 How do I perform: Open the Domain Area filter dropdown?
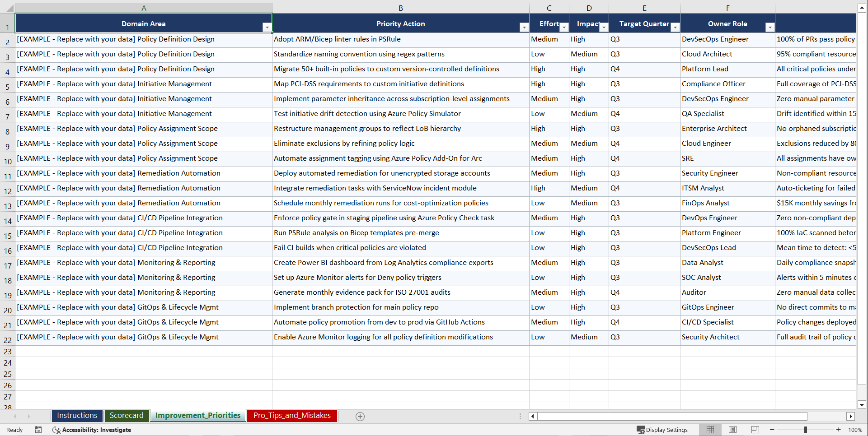pyautogui.click(x=267, y=27)
